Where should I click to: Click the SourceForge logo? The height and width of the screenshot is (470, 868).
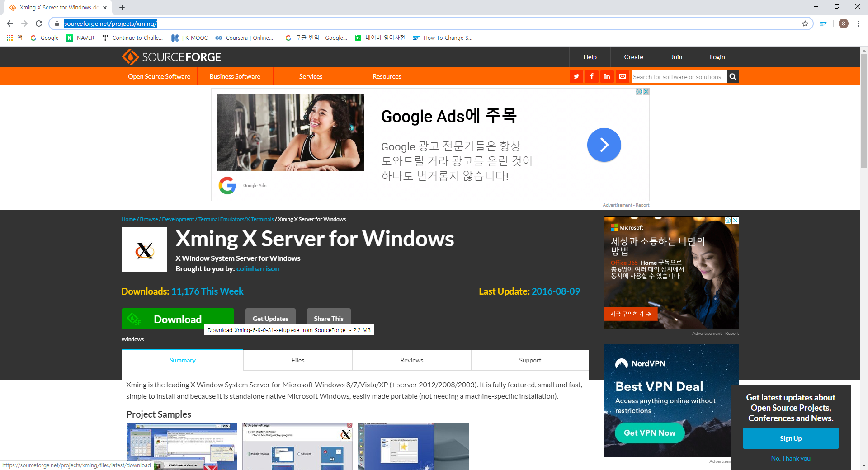click(171, 57)
